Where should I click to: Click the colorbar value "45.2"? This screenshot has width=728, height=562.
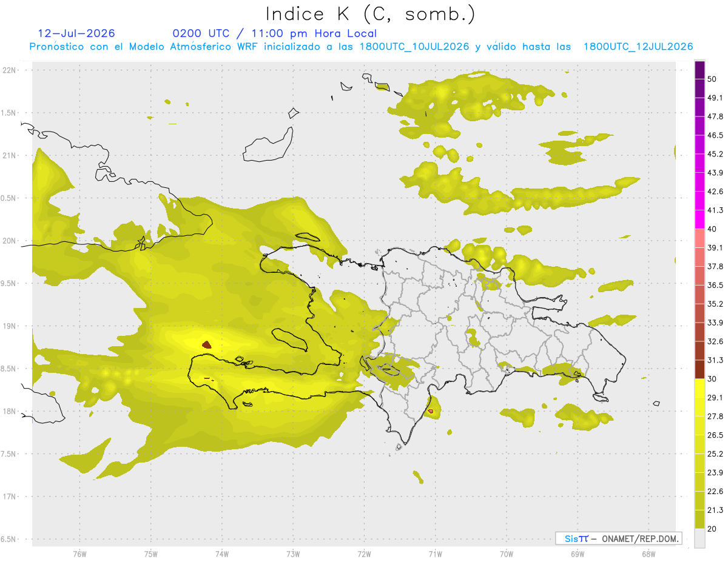coord(715,154)
